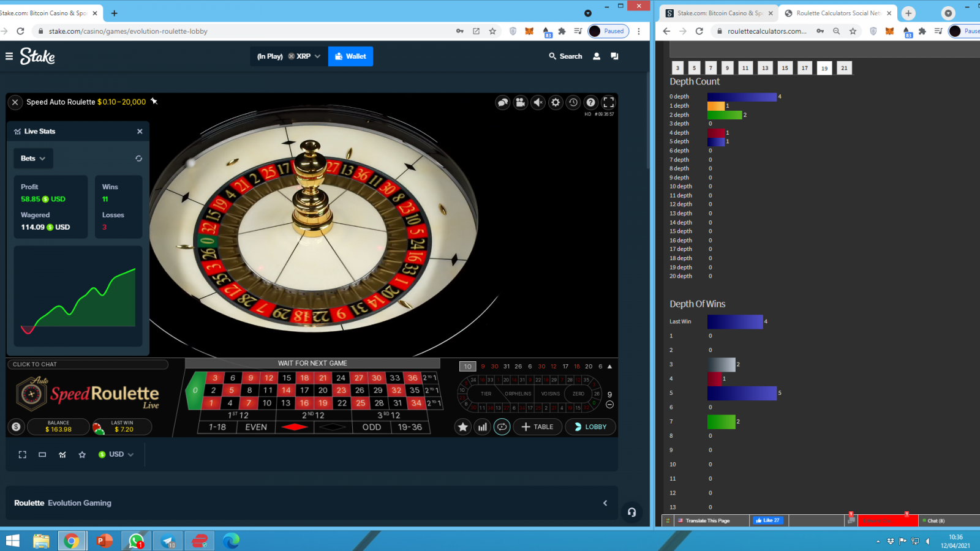Open cashier dollar icon near balance

click(17, 427)
